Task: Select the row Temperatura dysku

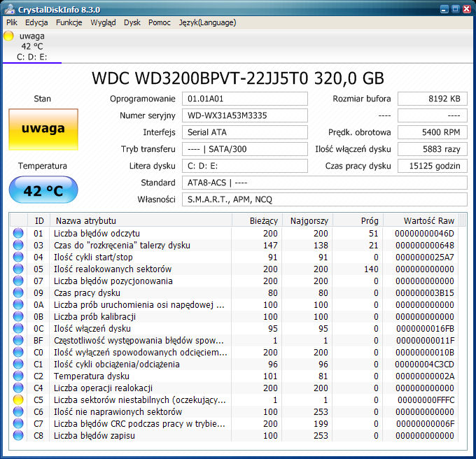Action: (234, 376)
